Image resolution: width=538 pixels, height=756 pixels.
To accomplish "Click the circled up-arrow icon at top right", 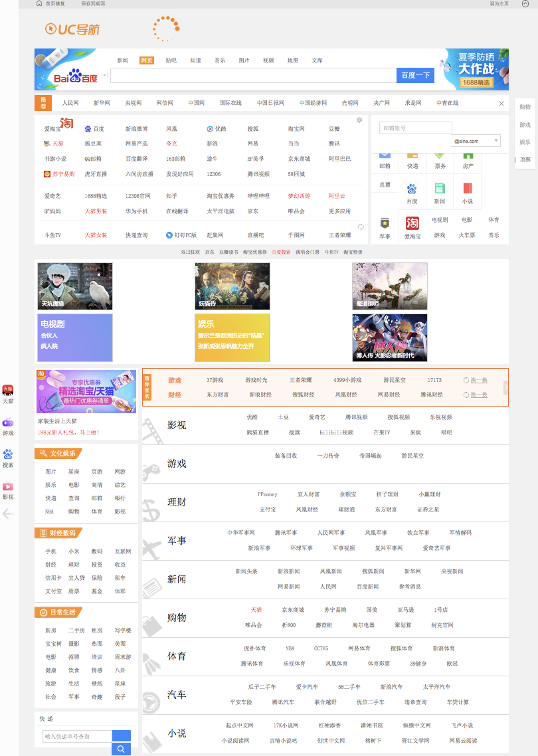I will 525,3.
